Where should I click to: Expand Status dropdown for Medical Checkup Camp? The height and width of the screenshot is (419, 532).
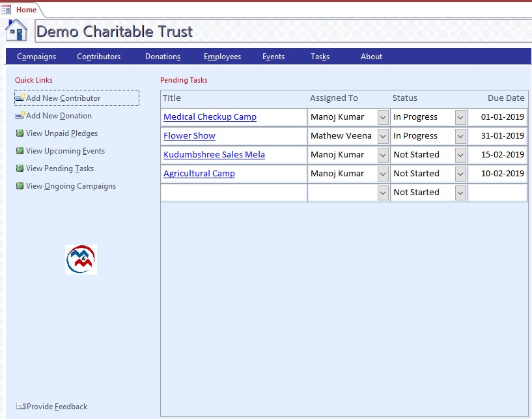point(460,117)
